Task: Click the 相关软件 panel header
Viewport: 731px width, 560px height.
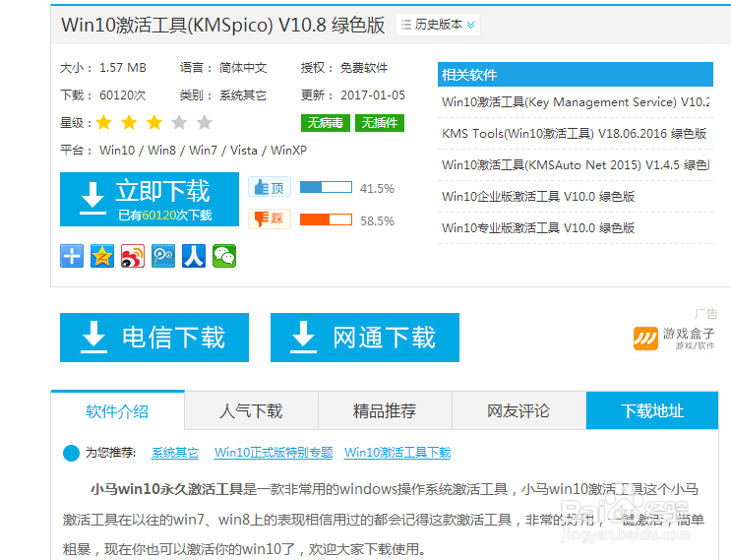Action: tap(576, 75)
